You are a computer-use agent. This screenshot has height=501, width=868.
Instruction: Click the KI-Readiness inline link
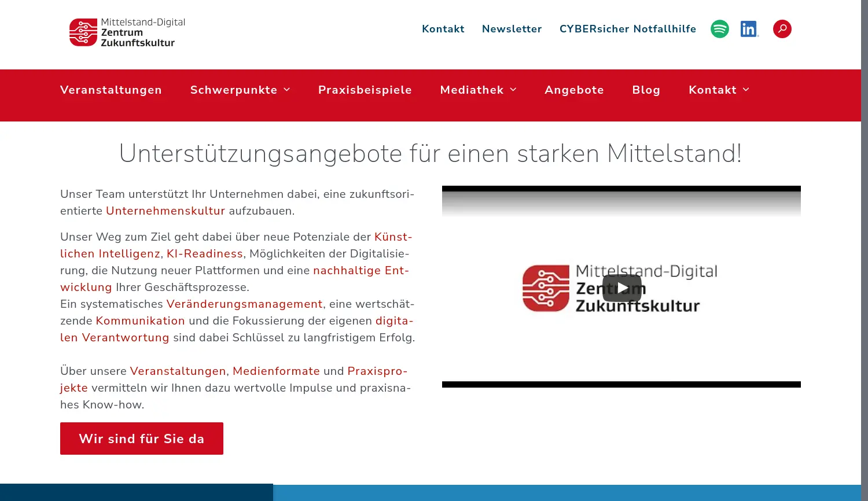[x=204, y=253]
